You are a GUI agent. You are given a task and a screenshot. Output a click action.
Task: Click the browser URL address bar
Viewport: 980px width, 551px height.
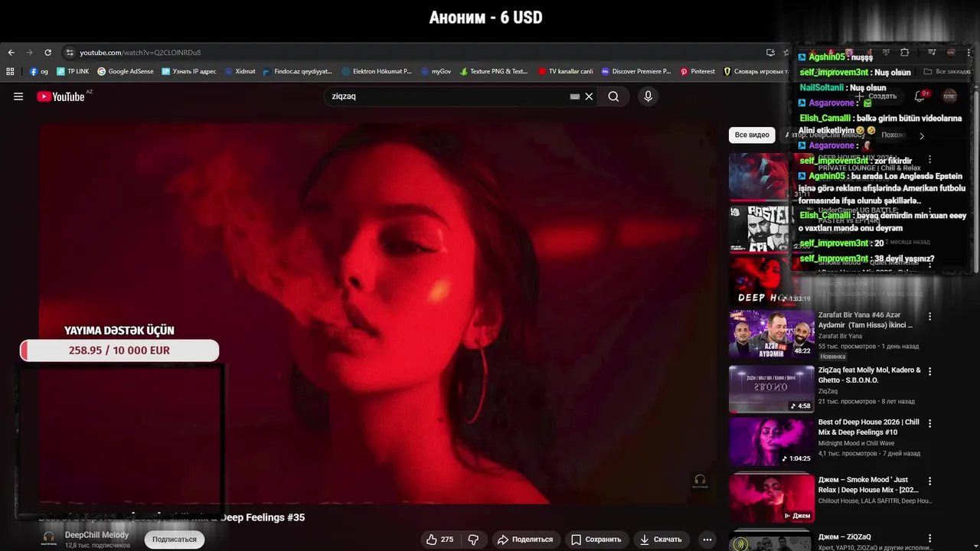pos(413,53)
